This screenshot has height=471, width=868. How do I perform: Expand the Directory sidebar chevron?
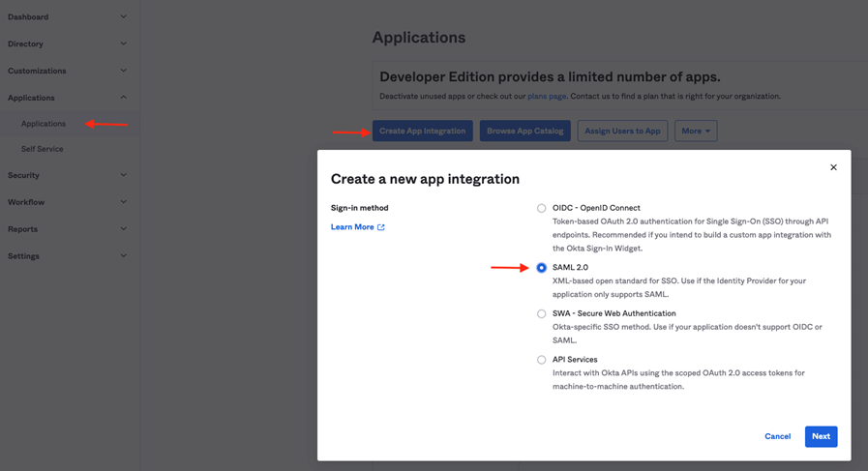[x=124, y=44]
